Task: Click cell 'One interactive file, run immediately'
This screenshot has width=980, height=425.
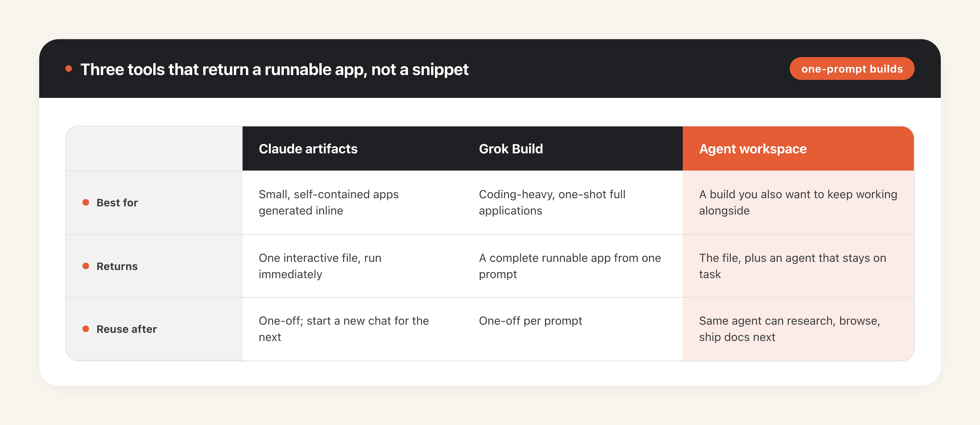Action: coord(352,266)
